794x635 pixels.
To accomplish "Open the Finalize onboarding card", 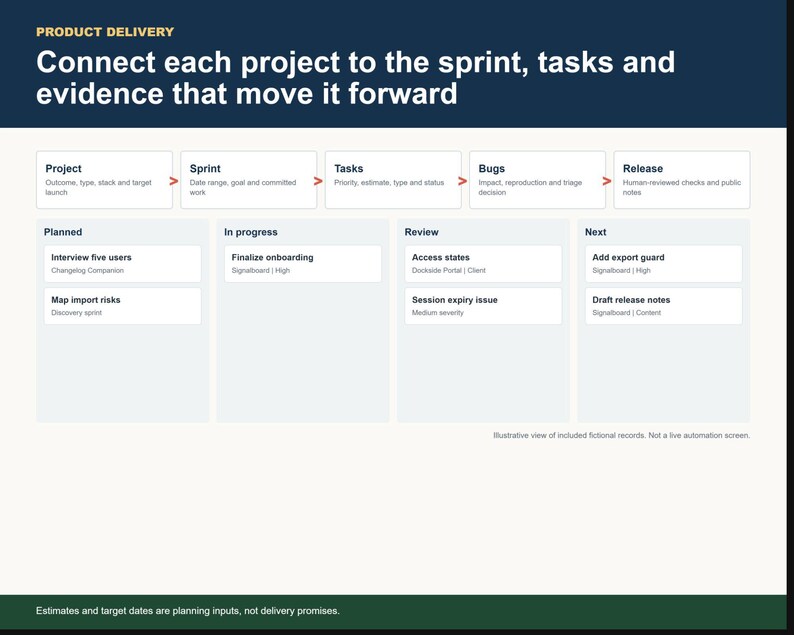I will (303, 264).
